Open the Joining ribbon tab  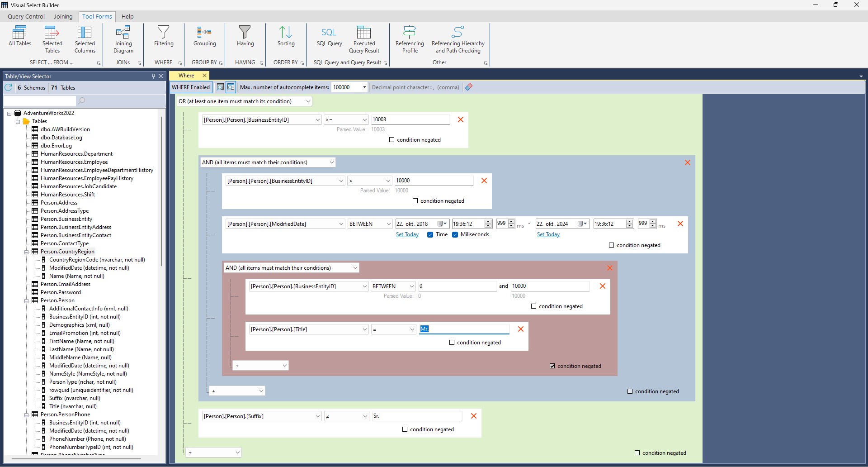[x=63, y=17]
